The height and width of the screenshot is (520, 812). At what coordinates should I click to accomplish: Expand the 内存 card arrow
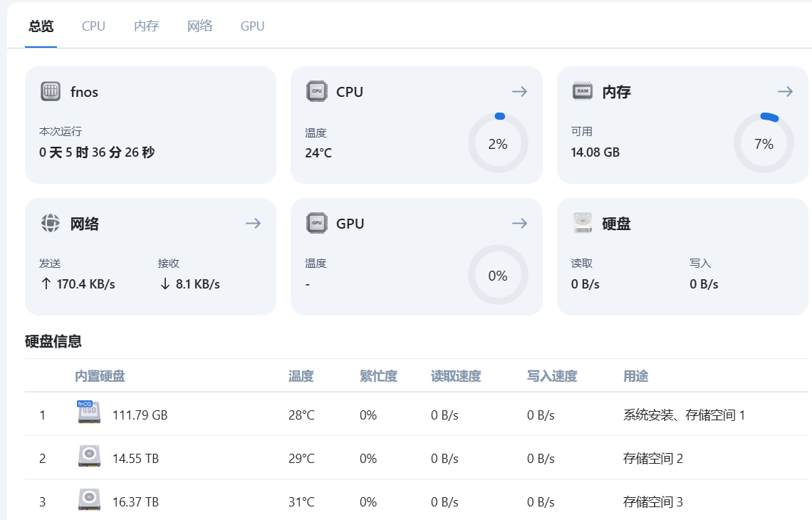tap(785, 91)
